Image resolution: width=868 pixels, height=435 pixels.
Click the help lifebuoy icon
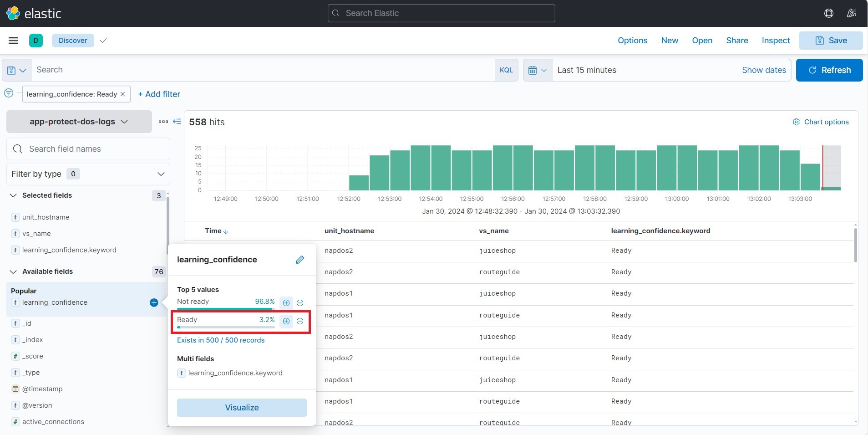tap(829, 13)
